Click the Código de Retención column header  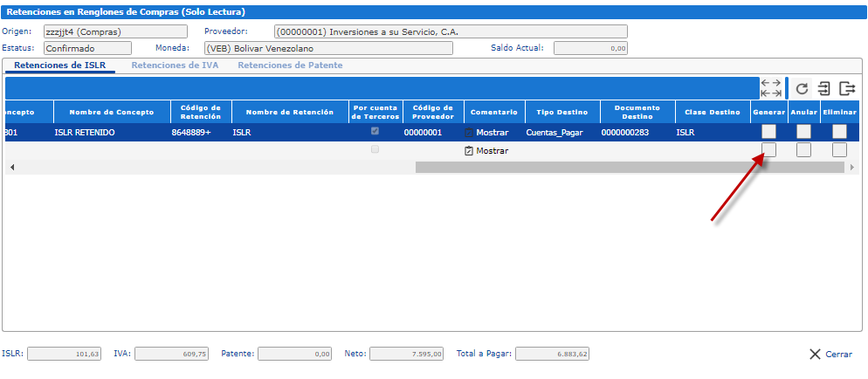point(202,112)
